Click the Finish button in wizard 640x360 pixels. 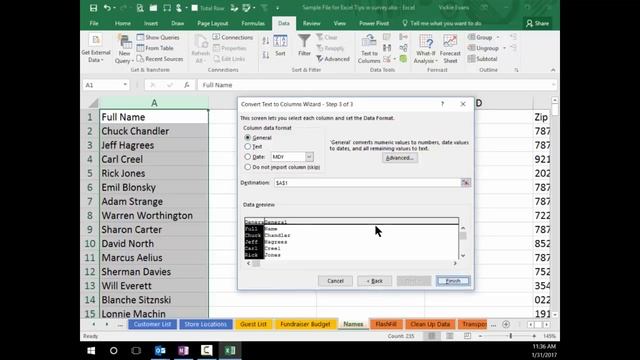pyautogui.click(x=453, y=281)
